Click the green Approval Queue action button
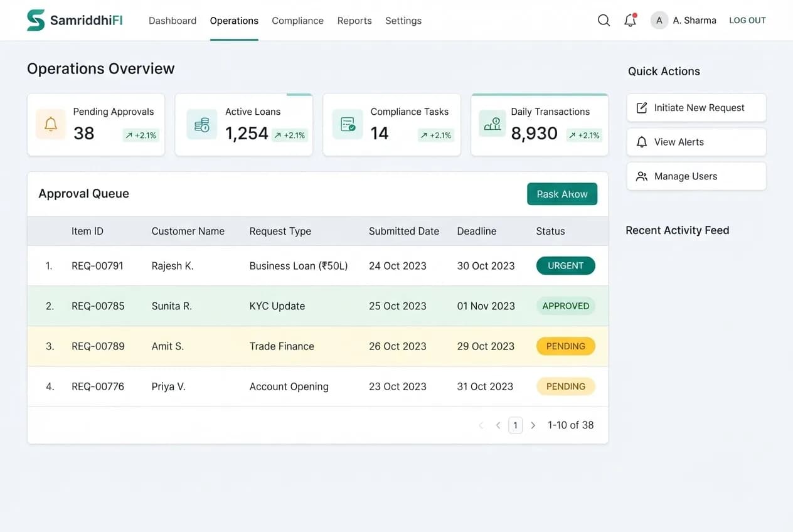Screen dimensions: 793x532 tap(562, 194)
